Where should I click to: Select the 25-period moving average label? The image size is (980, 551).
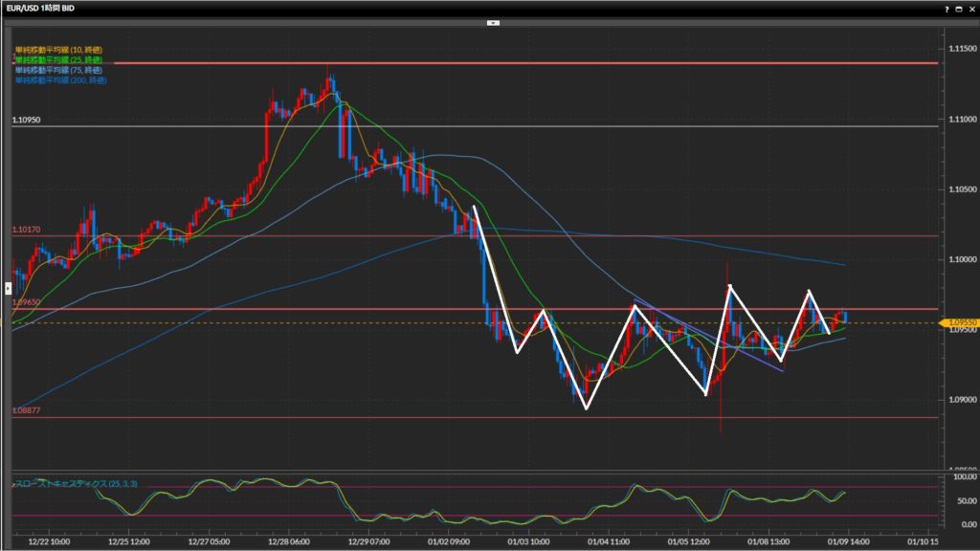coord(57,60)
